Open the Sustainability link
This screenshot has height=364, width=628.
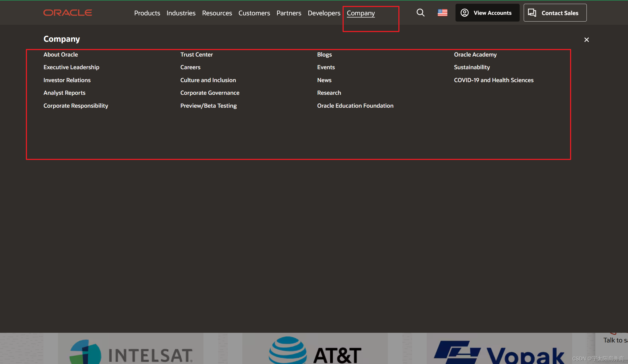pyautogui.click(x=472, y=67)
